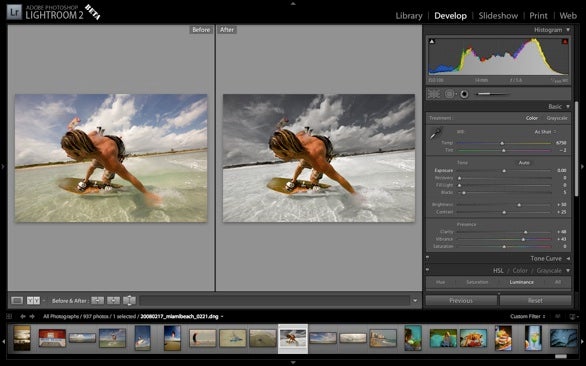Viewport: 586px width, 366px height.
Task: Toggle shadow clipping indicator in histogram
Action: pos(432,41)
